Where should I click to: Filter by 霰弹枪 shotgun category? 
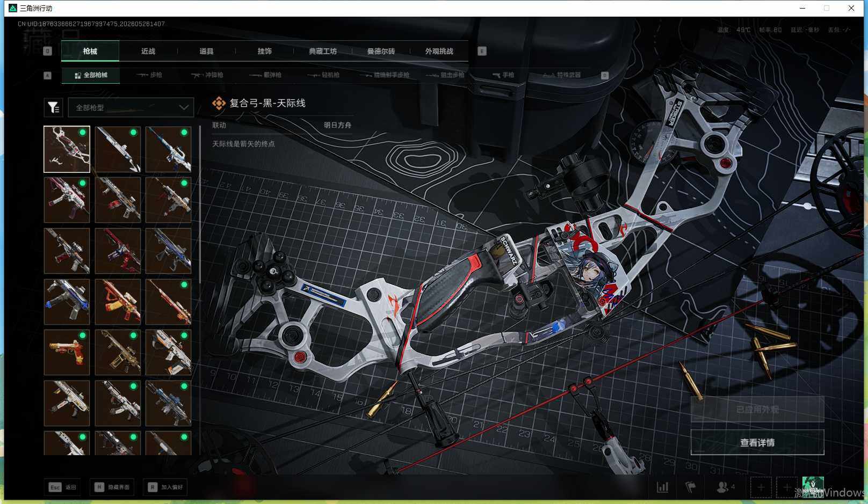(x=265, y=75)
